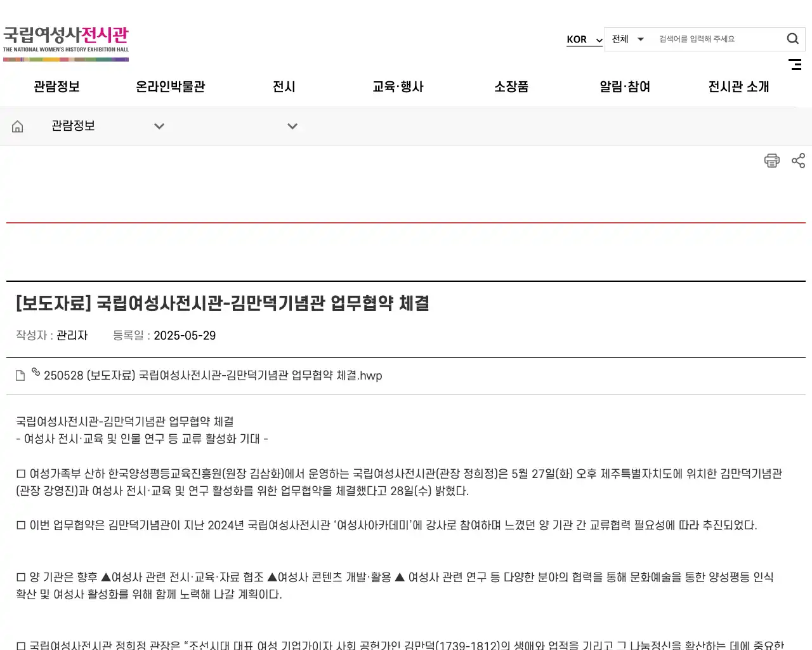
Task: Click paragraph starting 여성가족부 산하 한국양성평등교육진흥원
Action: click(x=399, y=482)
